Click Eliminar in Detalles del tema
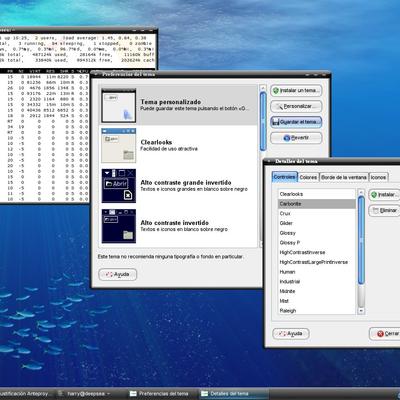Screen dimensions: 400x400 (384, 210)
